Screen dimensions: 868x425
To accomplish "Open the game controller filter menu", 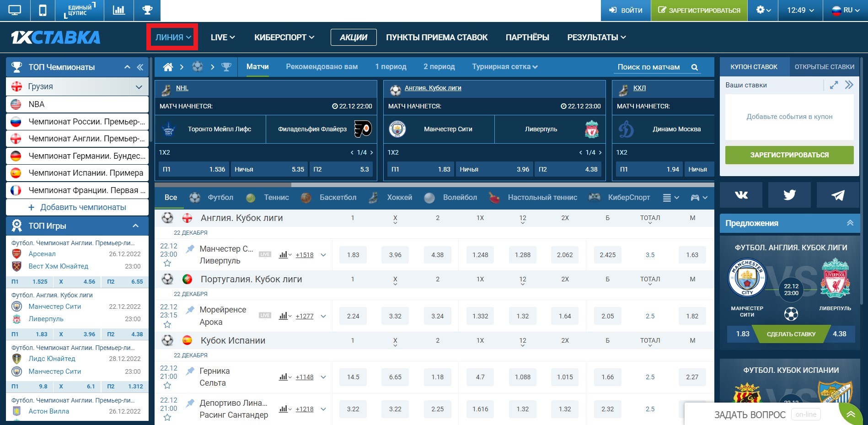I will click(699, 198).
